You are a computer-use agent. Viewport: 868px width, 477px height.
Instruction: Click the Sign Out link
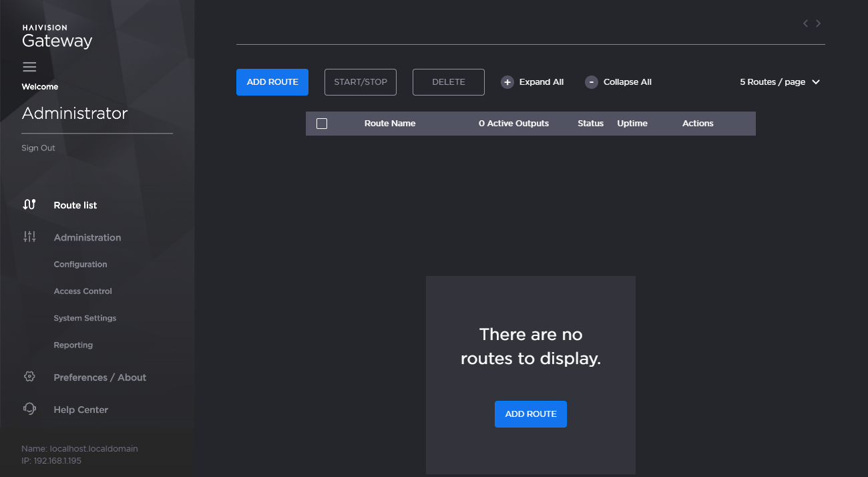click(x=38, y=148)
